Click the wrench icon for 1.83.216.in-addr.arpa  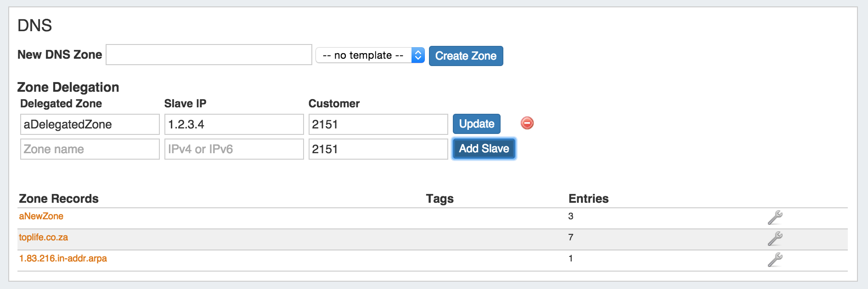point(775,260)
